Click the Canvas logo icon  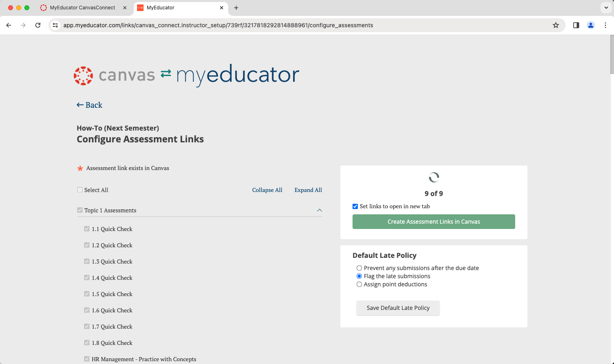point(83,76)
